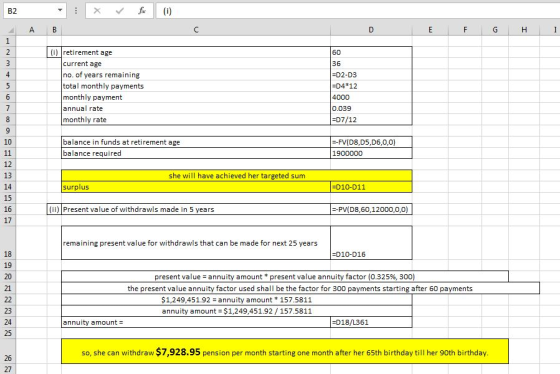
Task: Click the =-PV(D8,60,12000,0,0) formula cell
Action: point(371,209)
